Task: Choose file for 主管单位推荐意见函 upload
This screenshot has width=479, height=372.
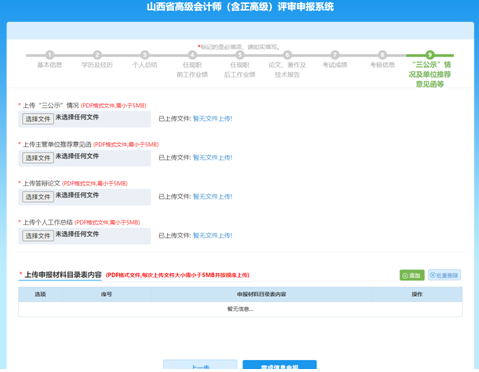Action: click(x=38, y=158)
